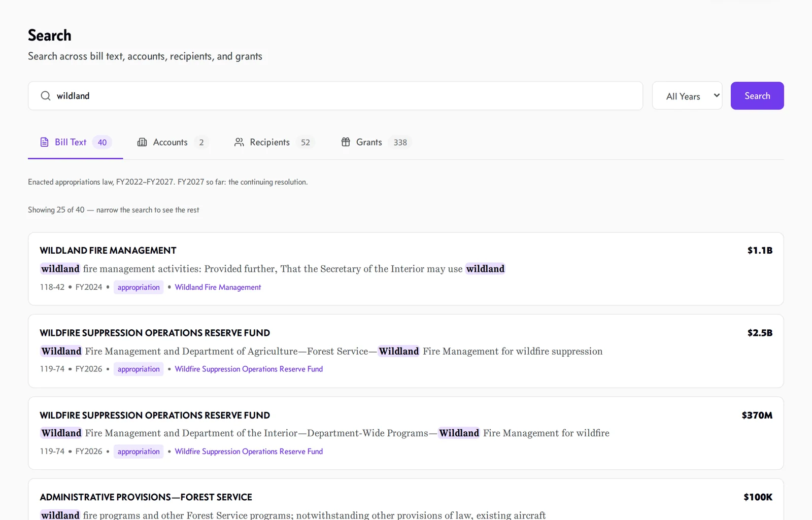Click the Accounts building icon
Screen dimensions: 812x520
(x=142, y=142)
